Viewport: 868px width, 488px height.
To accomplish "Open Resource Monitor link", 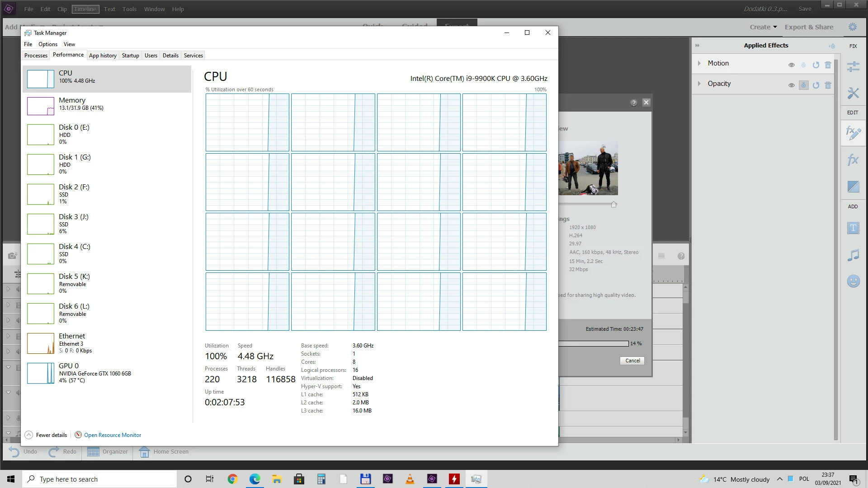I will point(113,435).
